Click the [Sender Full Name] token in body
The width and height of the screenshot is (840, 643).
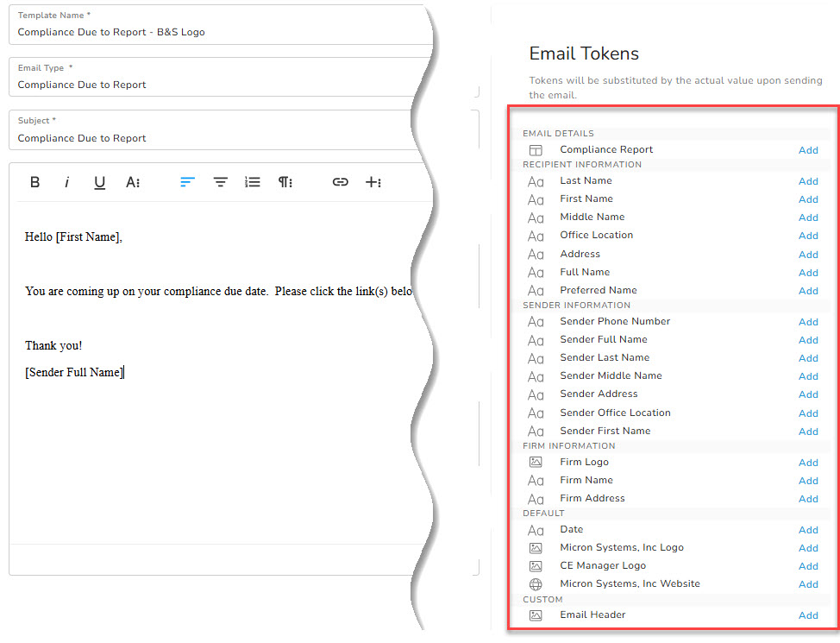click(74, 372)
